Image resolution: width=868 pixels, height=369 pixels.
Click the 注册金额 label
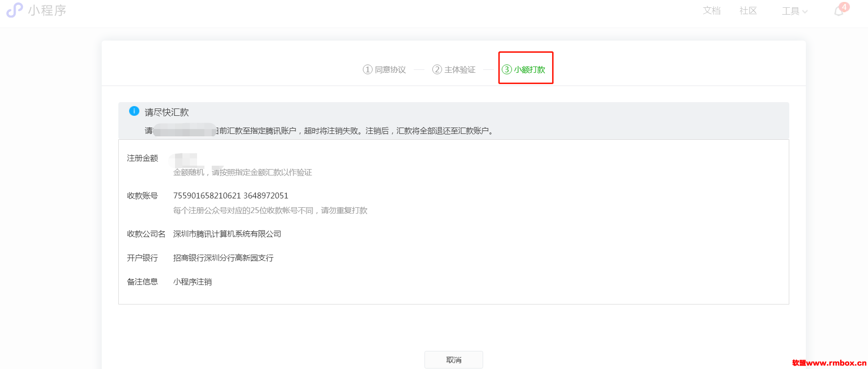pyautogui.click(x=142, y=158)
